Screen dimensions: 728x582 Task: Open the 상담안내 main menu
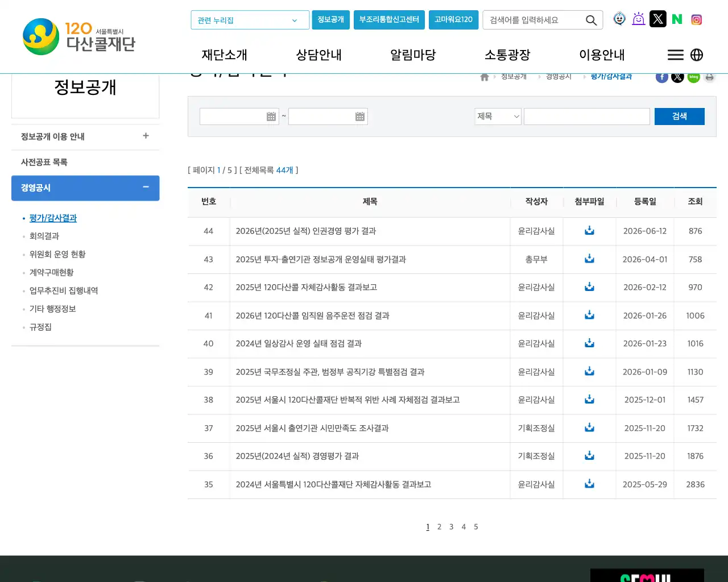(x=319, y=55)
